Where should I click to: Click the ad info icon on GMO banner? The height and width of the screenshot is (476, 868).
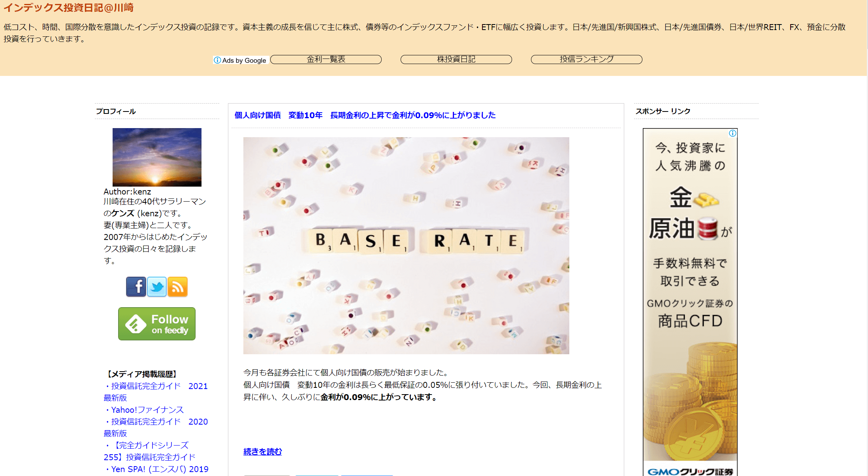coord(732,133)
